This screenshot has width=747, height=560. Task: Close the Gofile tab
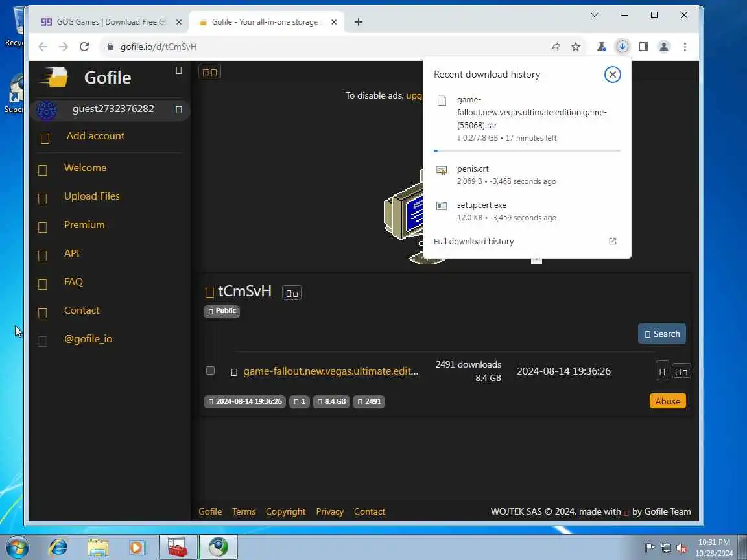click(x=334, y=22)
